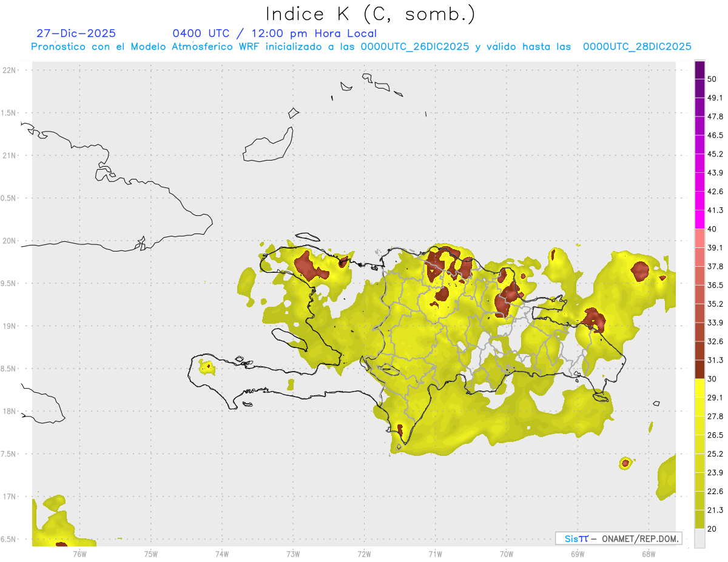Click the olive swatch between 20 and 21.3

click(699, 520)
